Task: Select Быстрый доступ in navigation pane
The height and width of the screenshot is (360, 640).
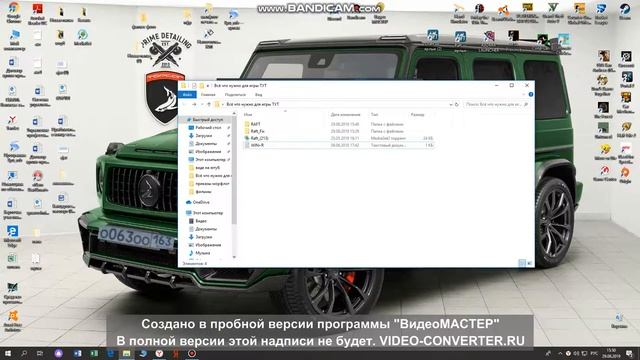Action: (207, 120)
